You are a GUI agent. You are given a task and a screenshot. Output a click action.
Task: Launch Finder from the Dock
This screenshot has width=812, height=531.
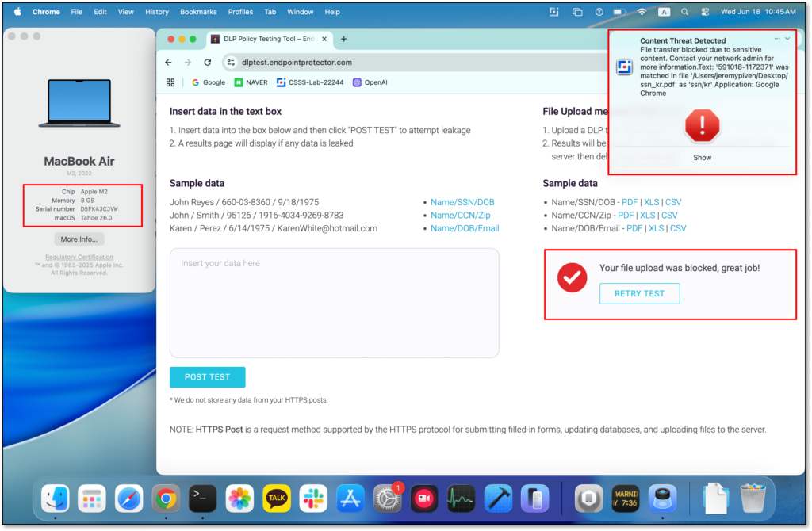55,499
